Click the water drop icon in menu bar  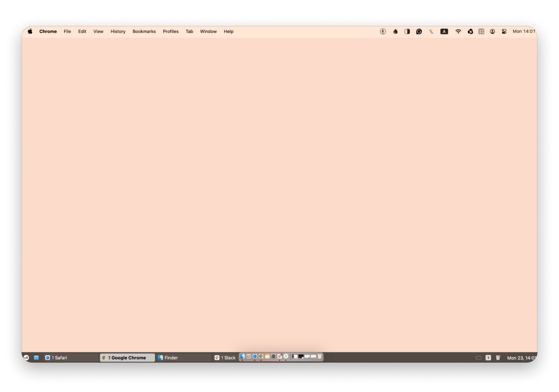395,32
